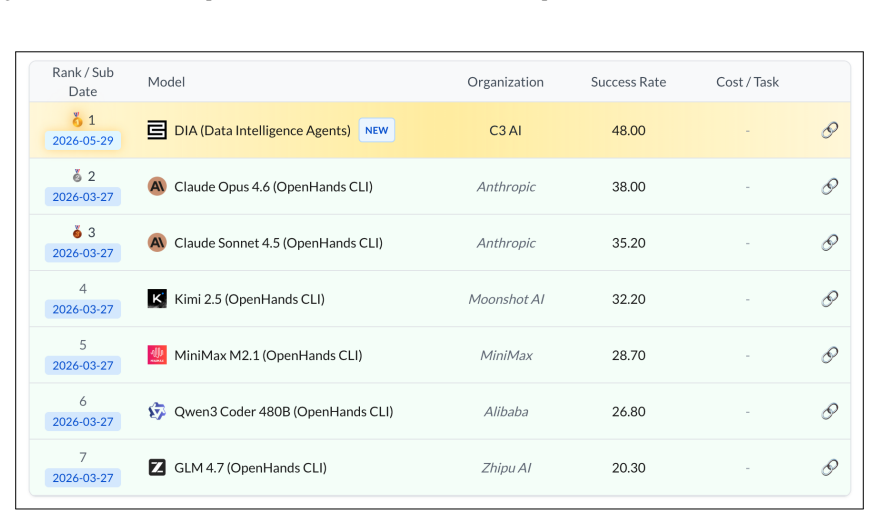Click organization Alibaba
The height and width of the screenshot is (516, 870).
click(x=506, y=411)
